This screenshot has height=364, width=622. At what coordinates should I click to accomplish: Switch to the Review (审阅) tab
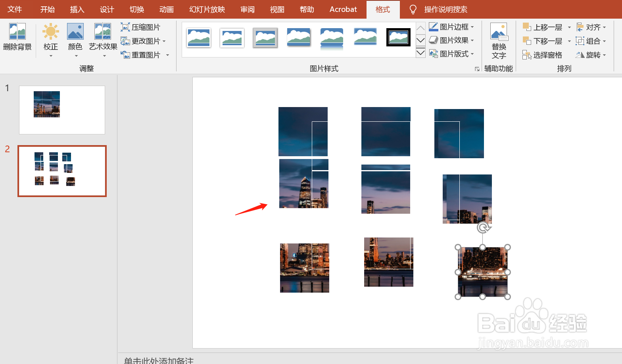coord(248,9)
